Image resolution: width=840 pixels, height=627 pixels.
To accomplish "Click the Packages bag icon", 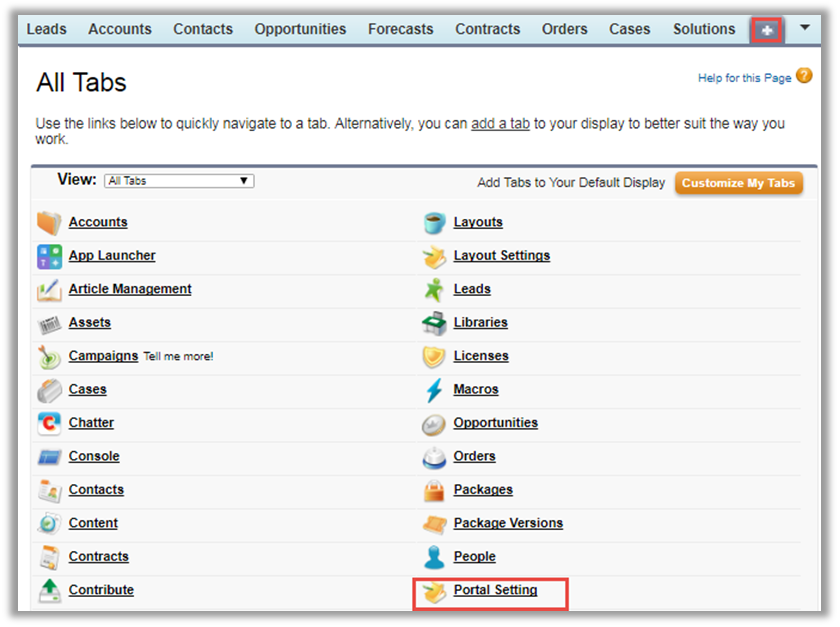I will (x=434, y=490).
